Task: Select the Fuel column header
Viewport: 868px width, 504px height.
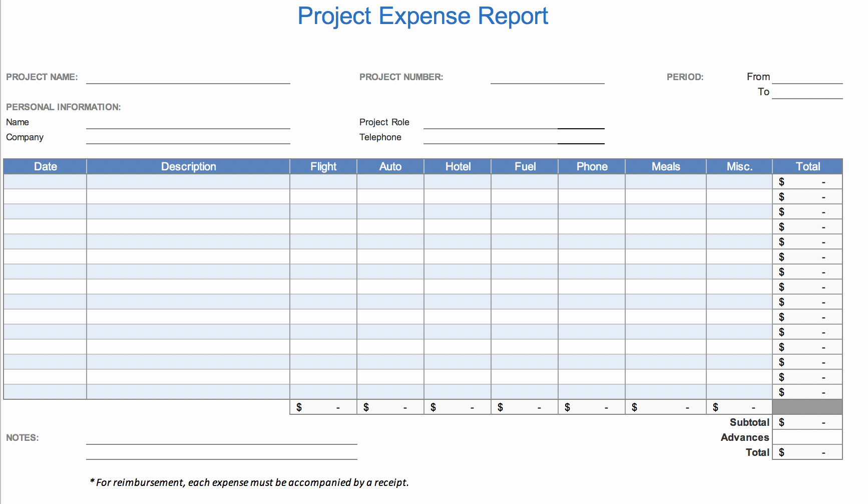Action: click(x=525, y=166)
